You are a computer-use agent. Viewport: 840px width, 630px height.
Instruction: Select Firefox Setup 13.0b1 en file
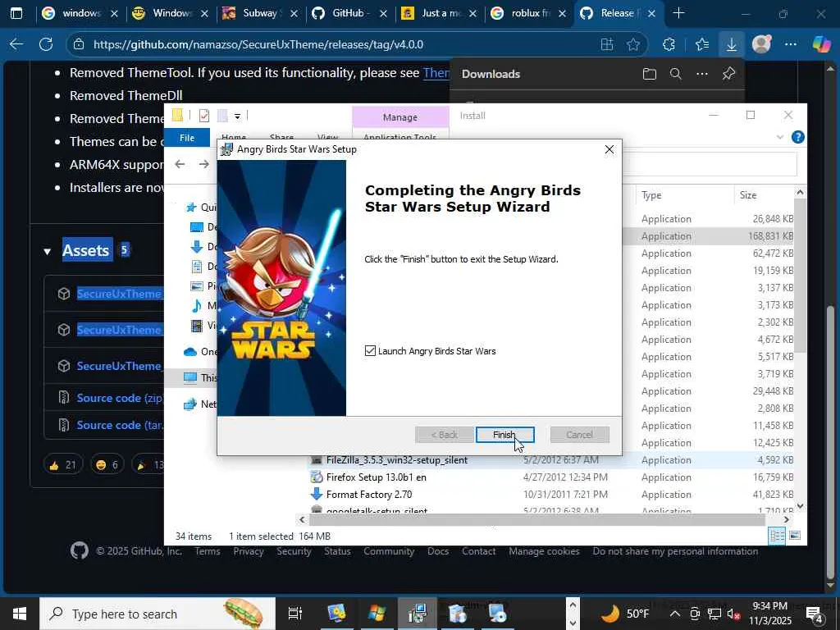coord(376,477)
